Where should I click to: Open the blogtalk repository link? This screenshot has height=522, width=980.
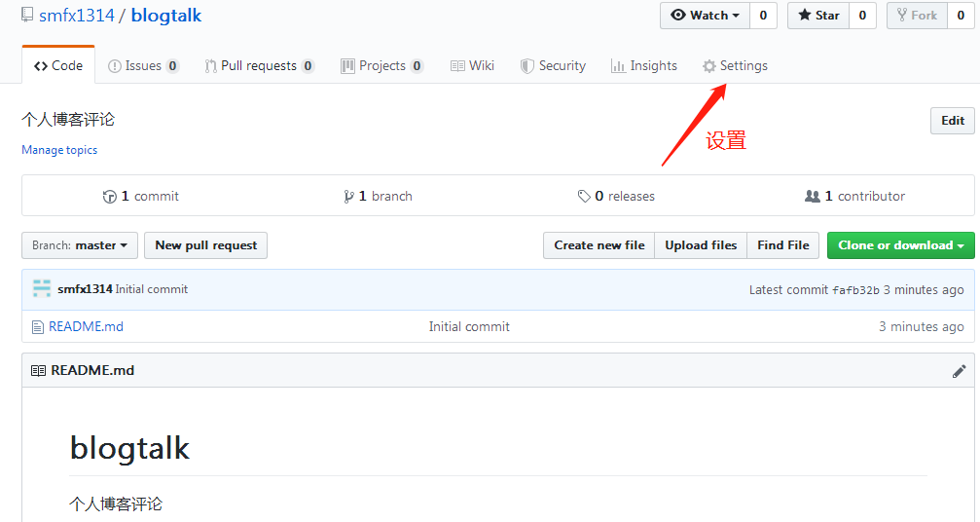tap(166, 16)
